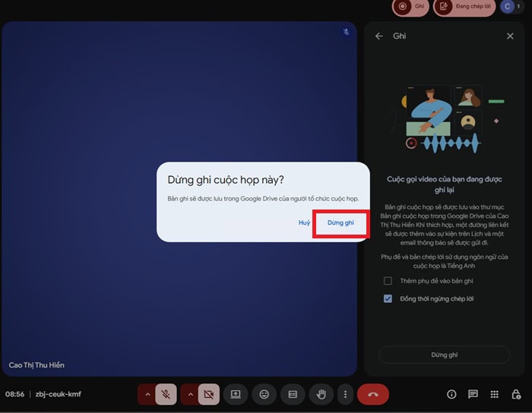Turn on the camera button
This screenshot has width=532, height=413.
[208, 394]
